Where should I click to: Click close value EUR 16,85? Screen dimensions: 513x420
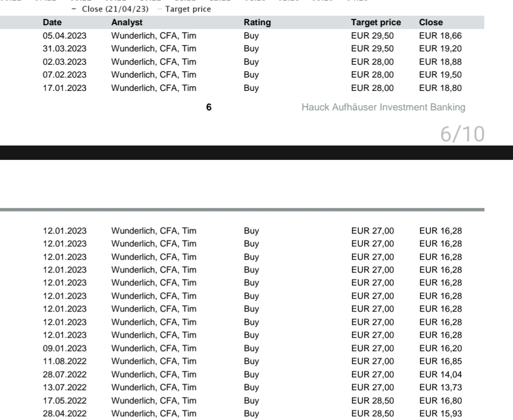click(440, 361)
